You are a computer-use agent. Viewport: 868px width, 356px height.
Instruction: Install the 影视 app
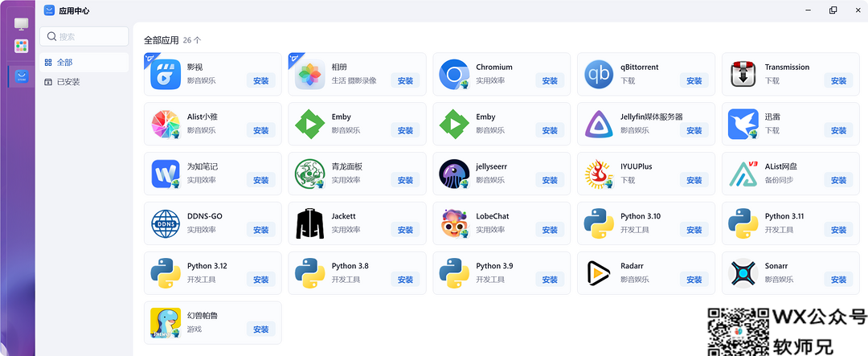260,81
